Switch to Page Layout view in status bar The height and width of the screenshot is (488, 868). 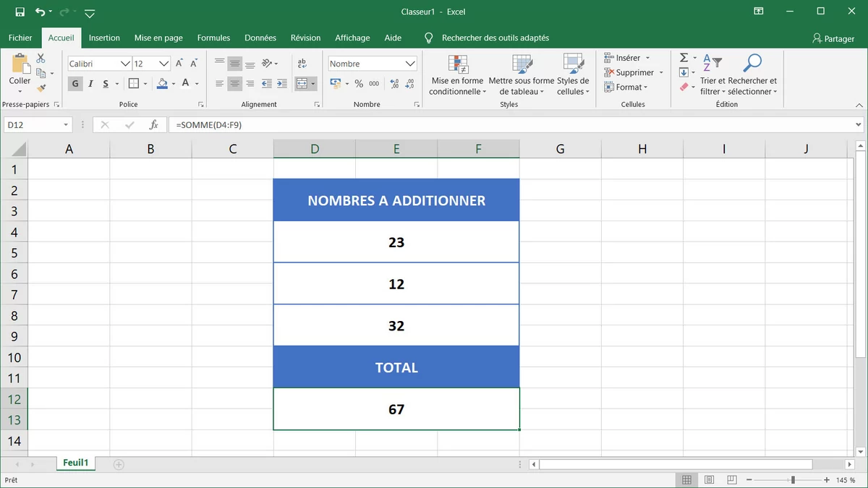[x=709, y=480]
